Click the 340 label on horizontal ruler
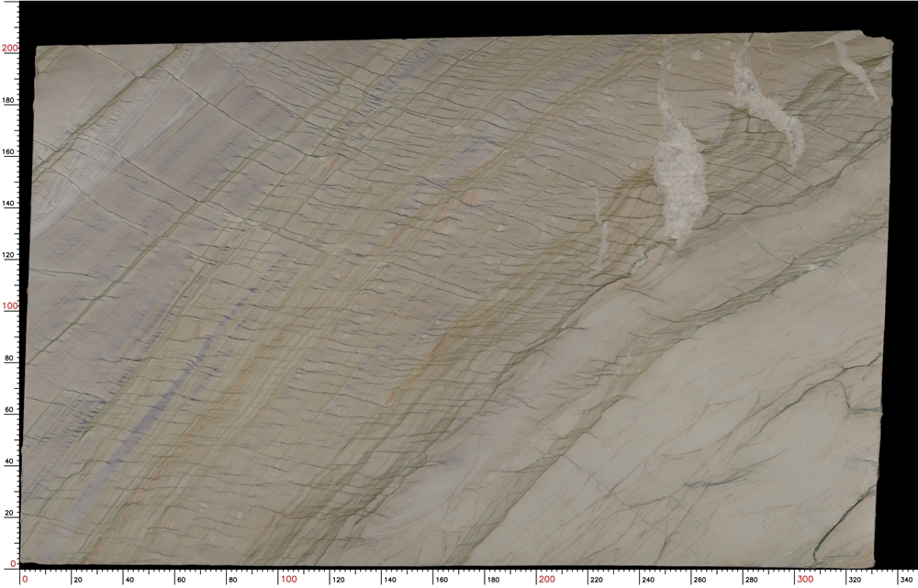This screenshot has width=918, height=588. click(906, 580)
